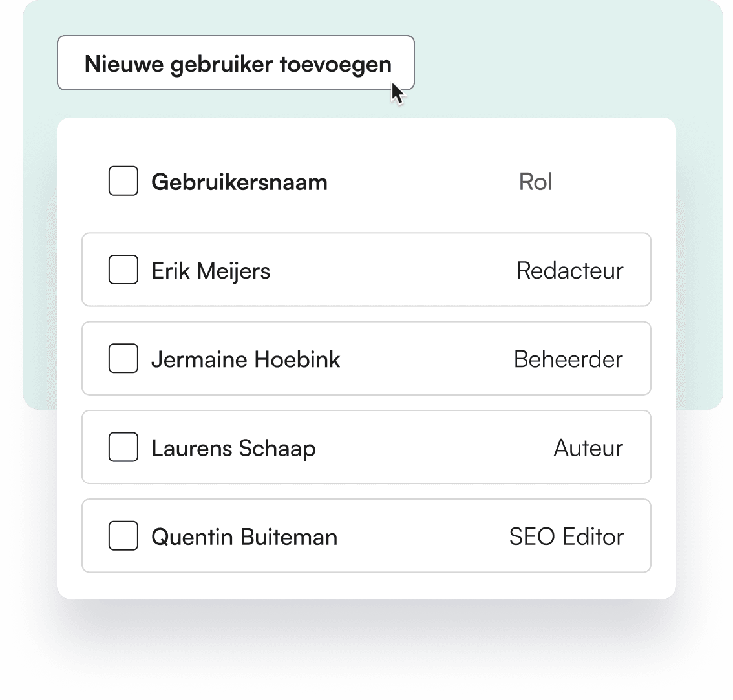Image resolution: width=733 pixels, height=700 pixels.
Task: Select the Quentin Buiteman row card
Action: coord(366,535)
